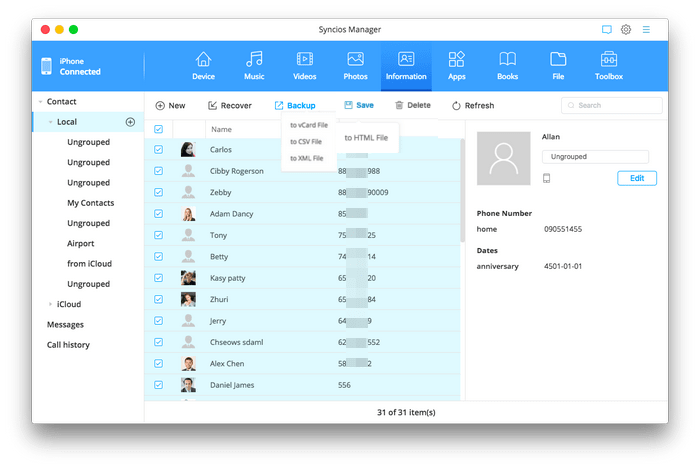
Task: Click Adam Dancy's contact photo
Action: coord(188,214)
